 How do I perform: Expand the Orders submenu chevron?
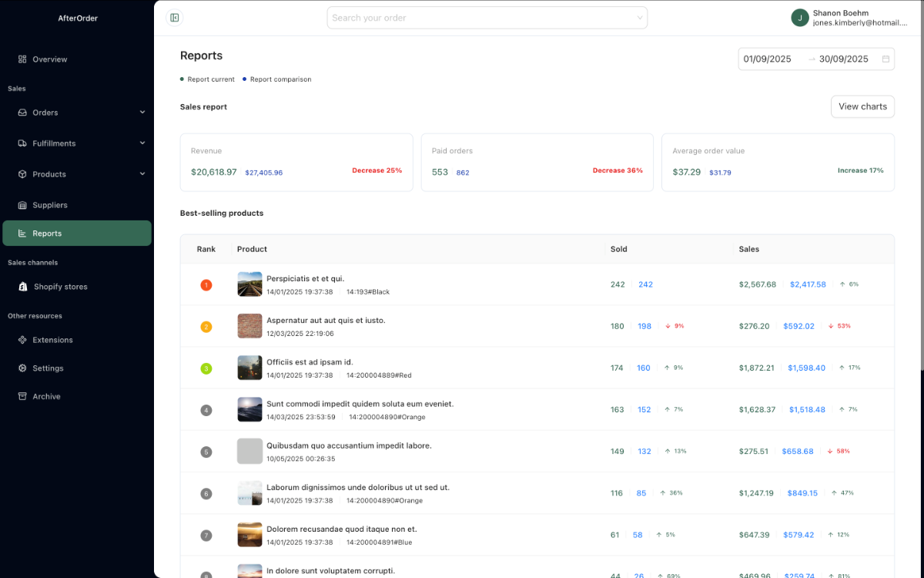click(142, 113)
